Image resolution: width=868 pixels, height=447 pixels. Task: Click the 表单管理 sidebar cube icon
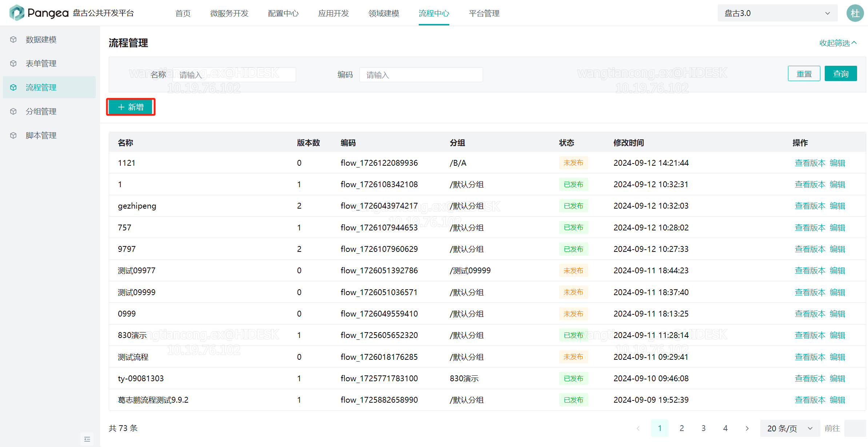(x=13, y=64)
